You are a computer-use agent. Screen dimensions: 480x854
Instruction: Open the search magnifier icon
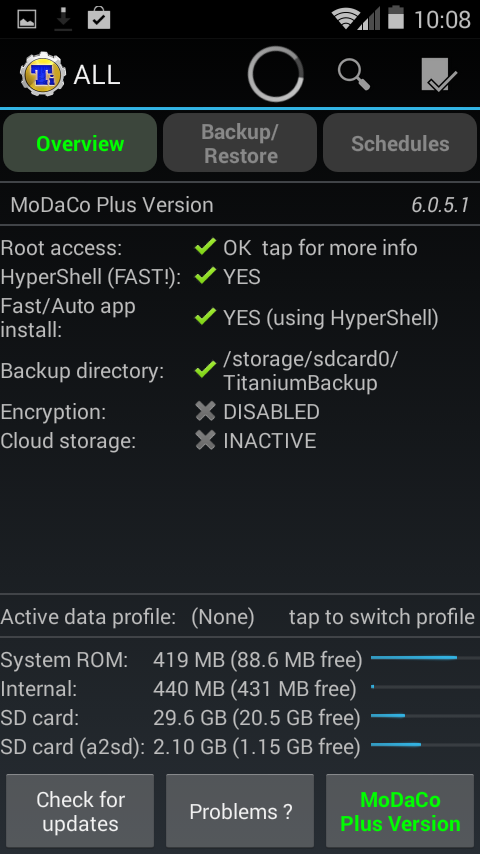[354, 75]
